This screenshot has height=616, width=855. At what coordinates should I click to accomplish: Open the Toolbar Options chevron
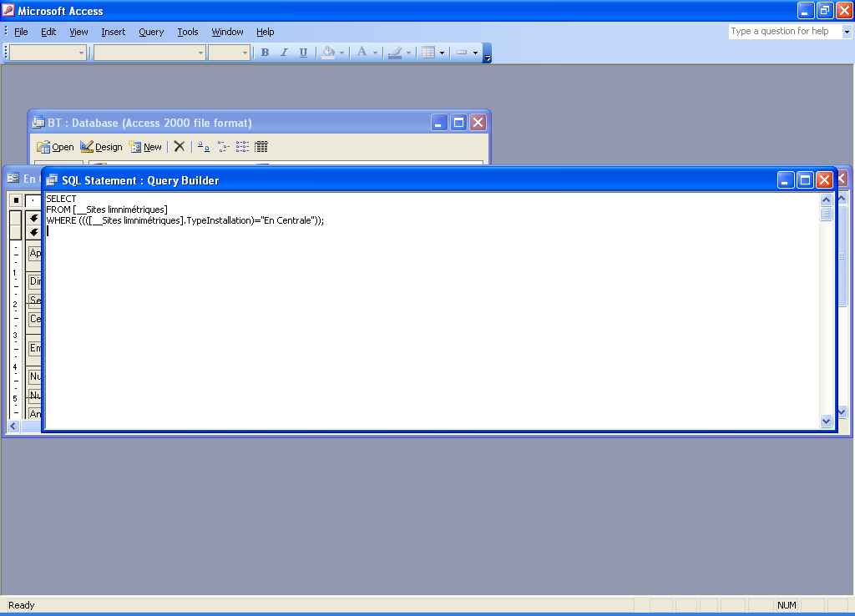[x=487, y=53]
